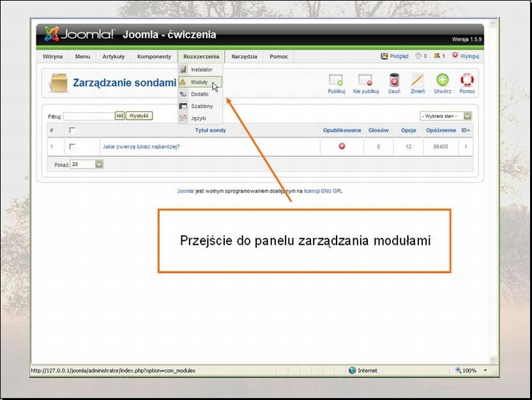Tick the select-all checkbox in table header
This screenshot has width=532, height=400.
point(72,130)
